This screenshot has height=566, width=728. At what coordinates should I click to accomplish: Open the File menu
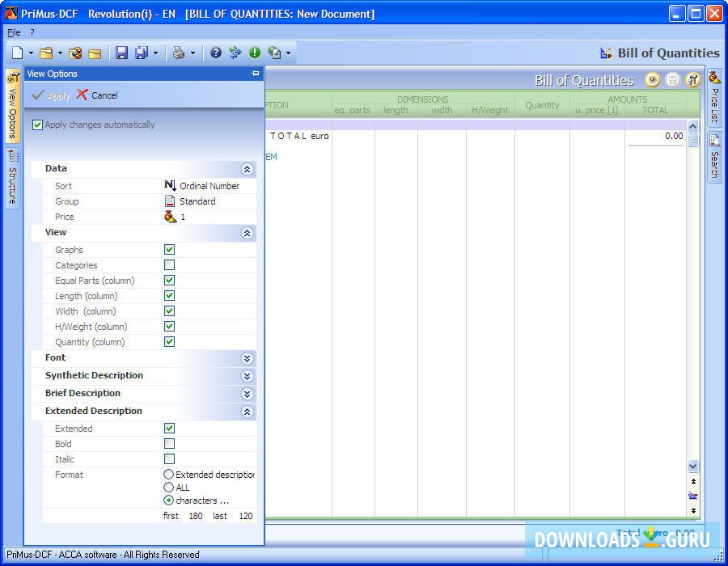14,32
